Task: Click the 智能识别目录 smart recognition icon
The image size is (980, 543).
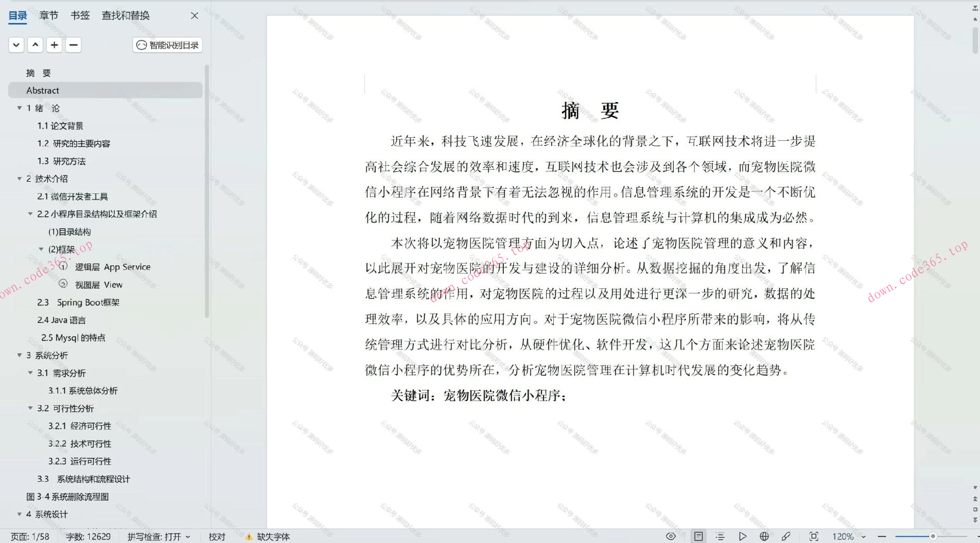Action: pyautogui.click(x=167, y=45)
